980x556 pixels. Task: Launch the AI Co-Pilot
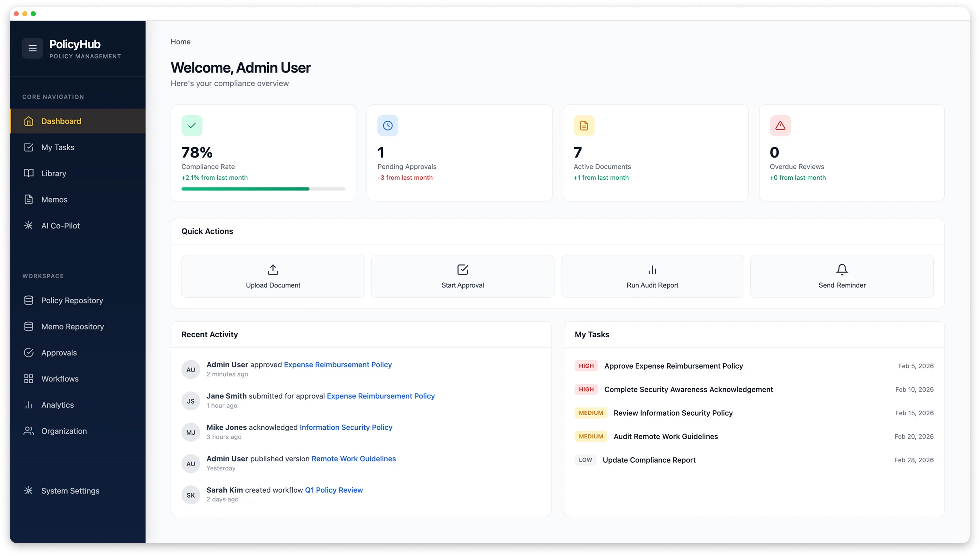[x=60, y=225]
